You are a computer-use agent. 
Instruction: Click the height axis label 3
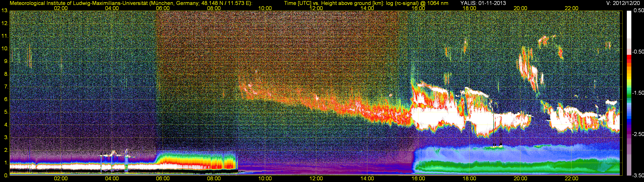6,137
